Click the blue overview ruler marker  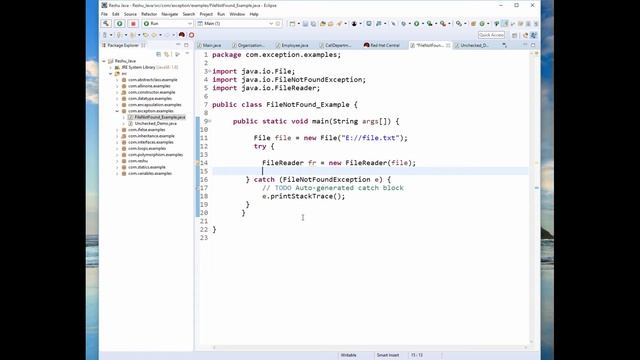(536, 188)
